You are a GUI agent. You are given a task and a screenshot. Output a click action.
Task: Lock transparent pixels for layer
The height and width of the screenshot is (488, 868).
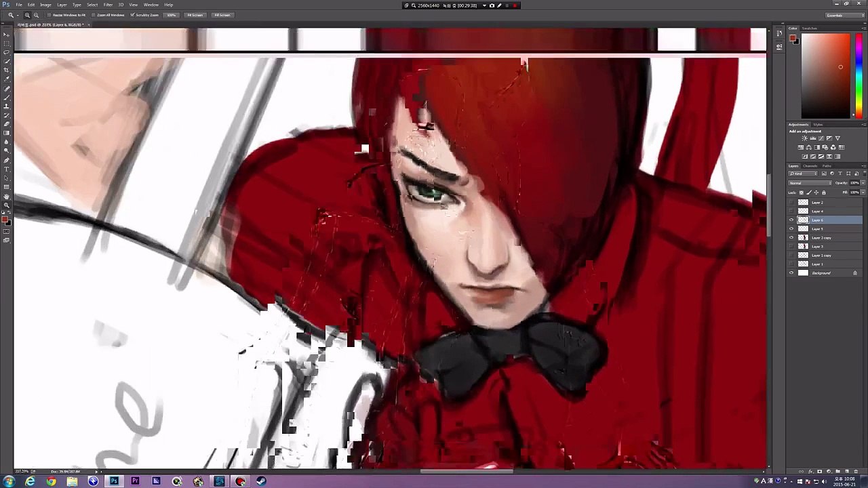click(801, 192)
